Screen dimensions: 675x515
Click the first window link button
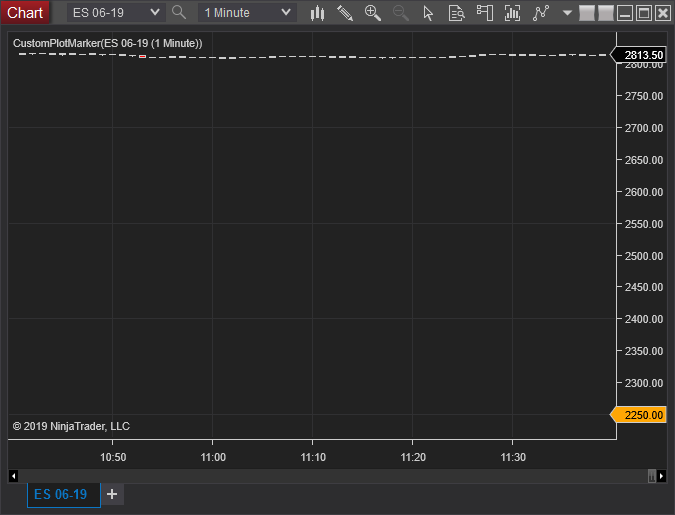[587, 13]
